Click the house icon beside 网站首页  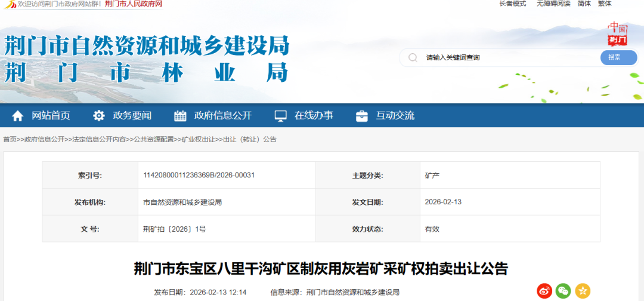point(18,115)
